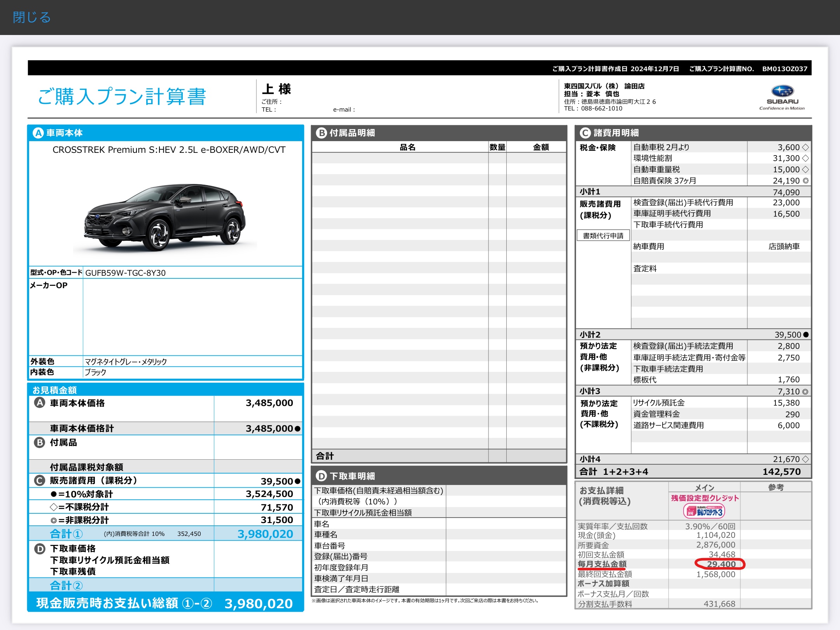Click the circled A icon beside 車両本体価格
Viewport: 840px width, 630px height.
point(40,403)
